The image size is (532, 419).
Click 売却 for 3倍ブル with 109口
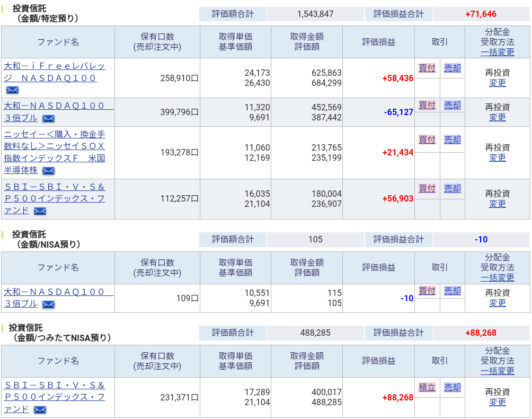[x=453, y=291]
